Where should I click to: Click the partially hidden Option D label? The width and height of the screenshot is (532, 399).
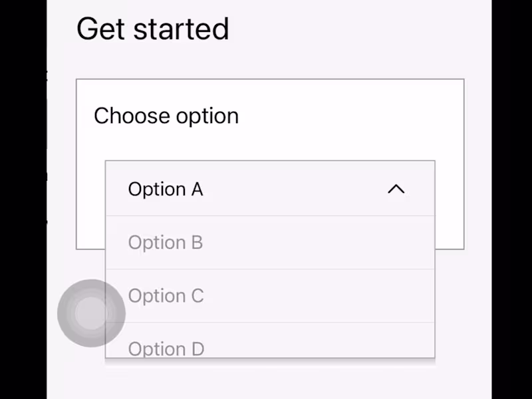coord(166,348)
